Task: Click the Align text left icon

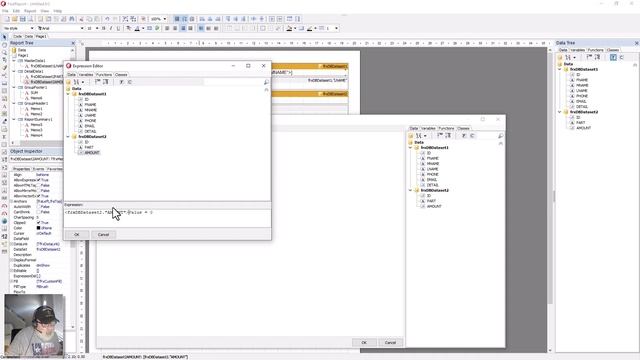Action: tap(167, 28)
